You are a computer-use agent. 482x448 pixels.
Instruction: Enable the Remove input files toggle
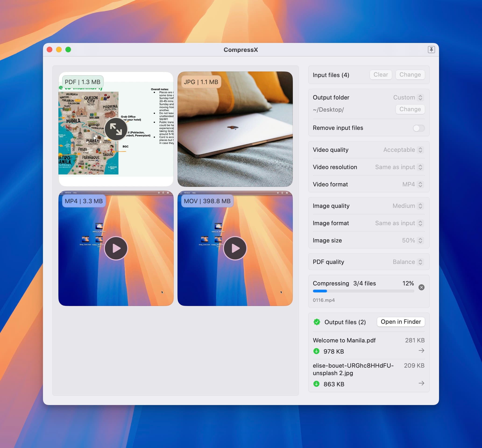[x=419, y=128]
